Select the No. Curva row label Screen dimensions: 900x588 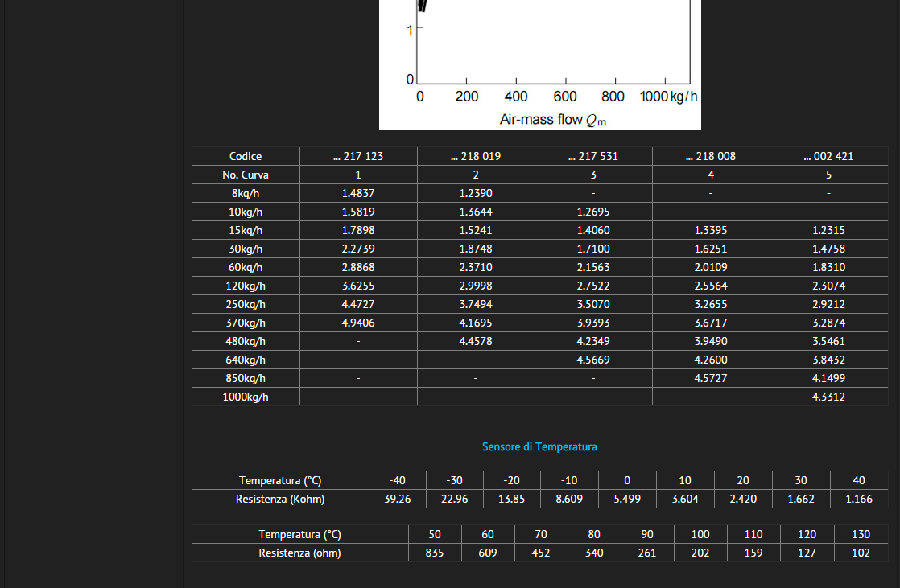(245, 175)
